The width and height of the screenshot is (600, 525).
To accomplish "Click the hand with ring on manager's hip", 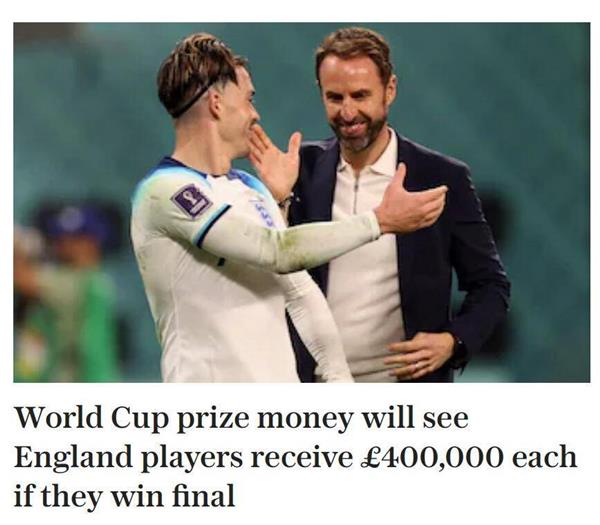I will pos(419,356).
